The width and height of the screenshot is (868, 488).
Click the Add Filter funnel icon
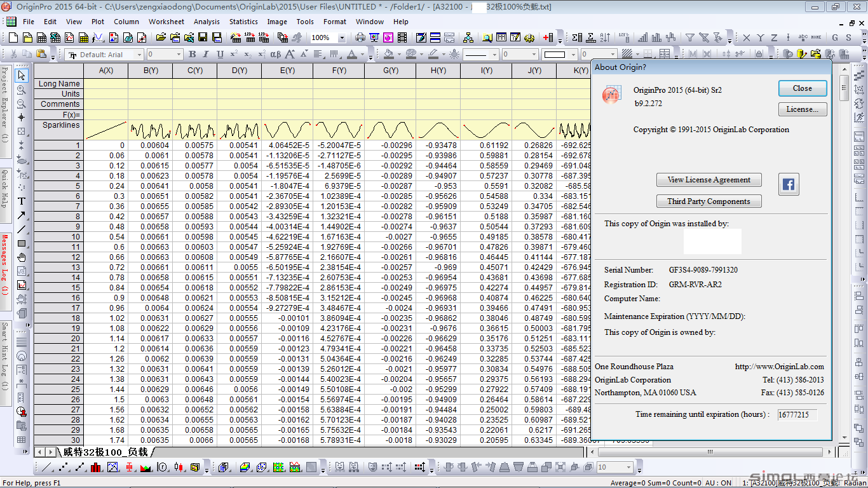pos(689,38)
